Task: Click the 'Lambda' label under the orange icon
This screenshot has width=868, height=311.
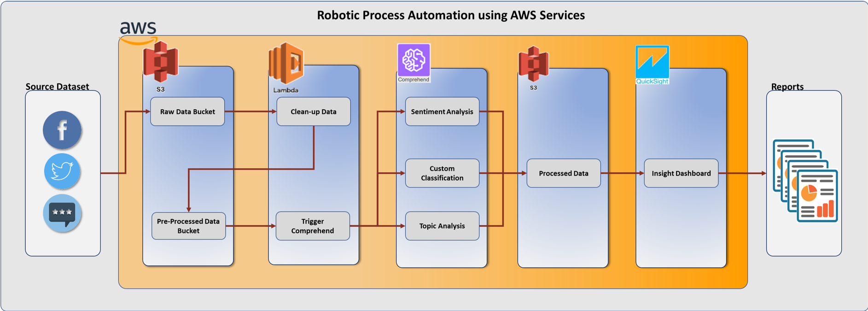Action: pyautogui.click(x=285, y=90)
